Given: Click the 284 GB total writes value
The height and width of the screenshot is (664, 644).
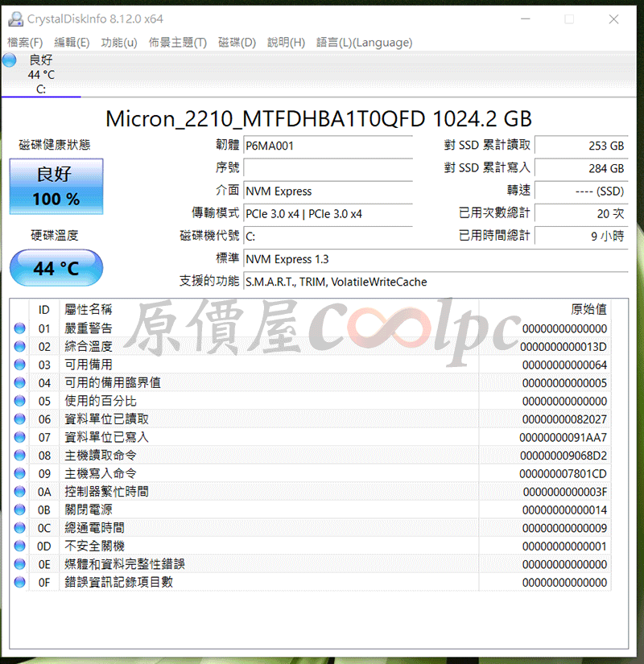Looking at the screenshot, I should click(x=581, y=168).
